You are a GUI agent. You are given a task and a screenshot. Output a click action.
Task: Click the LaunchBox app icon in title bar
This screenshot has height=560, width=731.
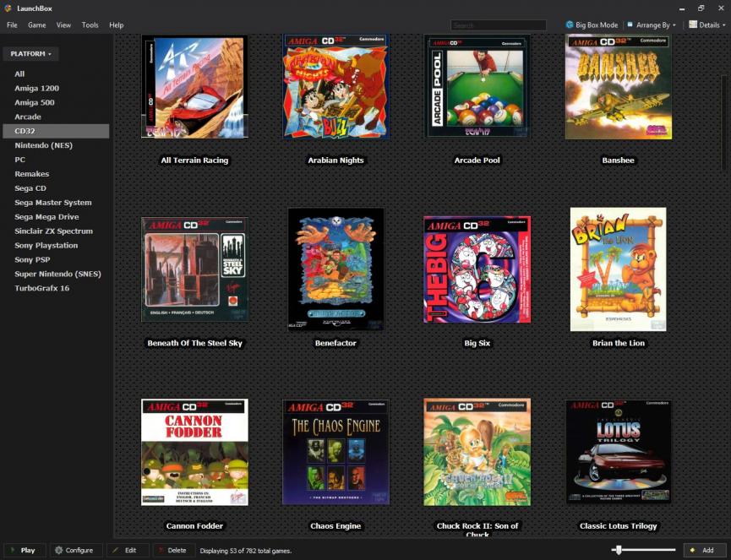[x=8, y=8]
